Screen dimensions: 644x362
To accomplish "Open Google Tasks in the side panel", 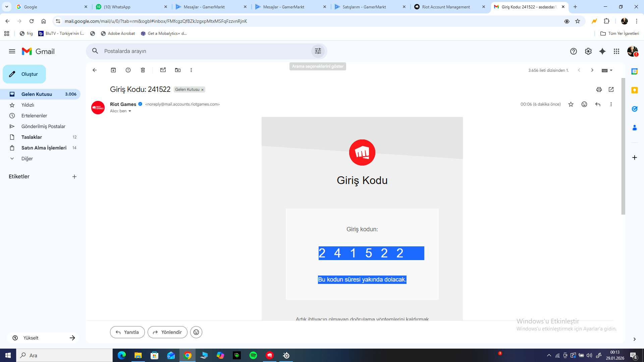I will (x=635, y=109).
